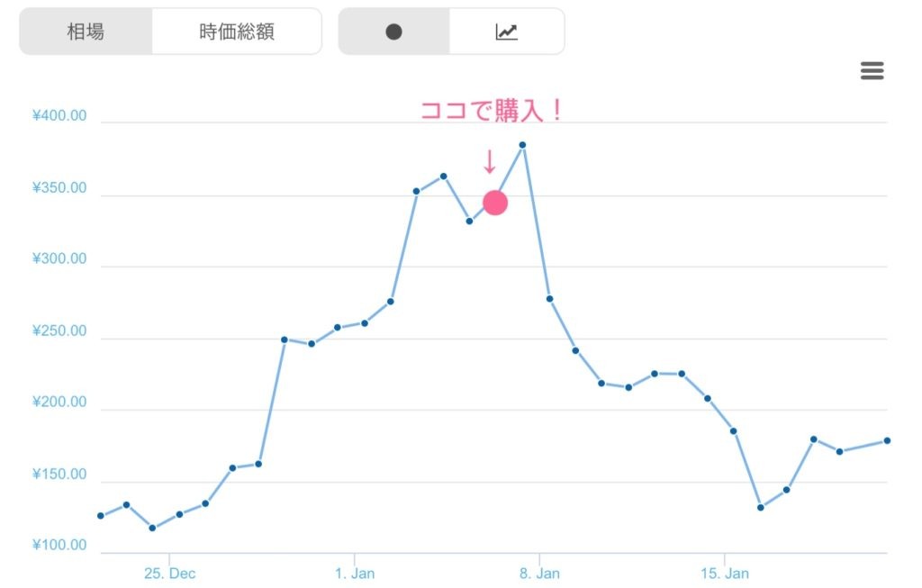Screen dimensions: 922x588
Task: Click the 1. Jan axis label
Action: pos(355,573)
